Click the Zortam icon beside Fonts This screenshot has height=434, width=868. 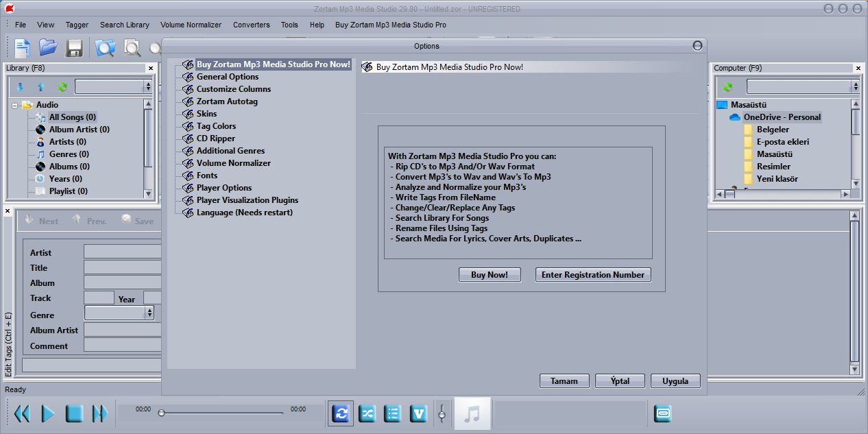point(188,176)
